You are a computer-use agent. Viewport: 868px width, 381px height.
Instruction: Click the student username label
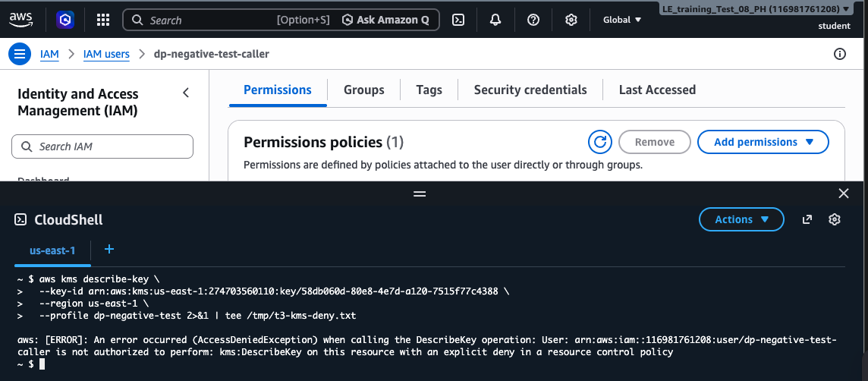(x=834, y=26)
